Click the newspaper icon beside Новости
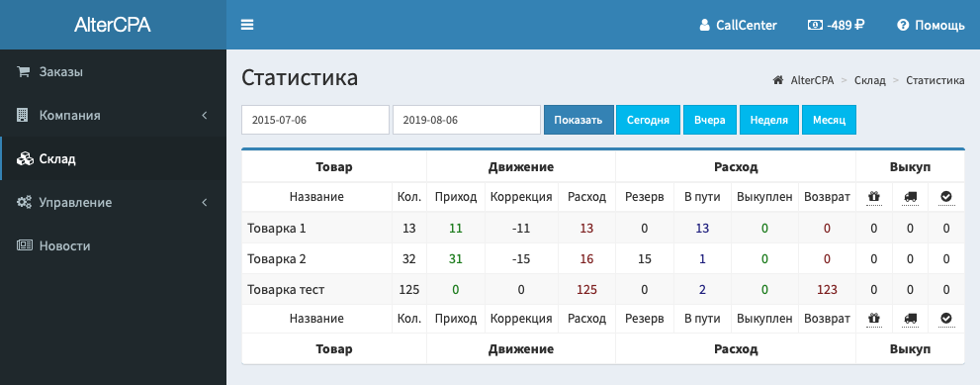The width and height of the screenshot is (980, 385). click(24, 245)
